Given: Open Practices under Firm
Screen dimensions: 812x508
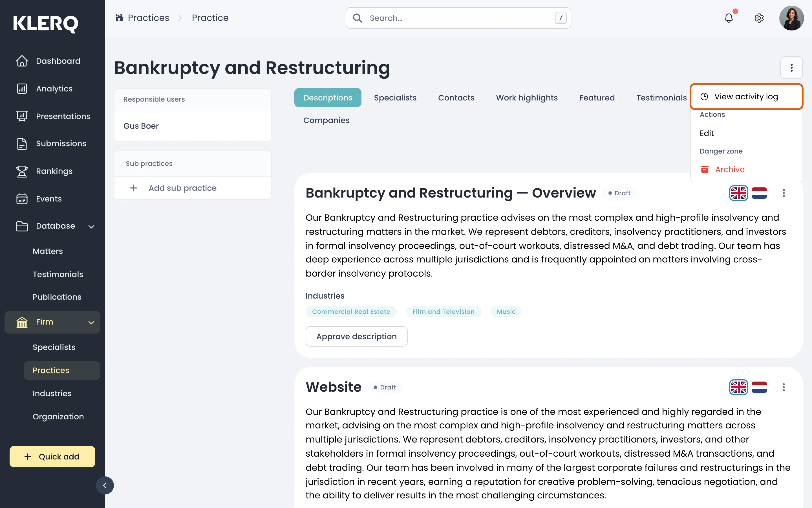Looking at the screenshot, I should coord(62,370).
